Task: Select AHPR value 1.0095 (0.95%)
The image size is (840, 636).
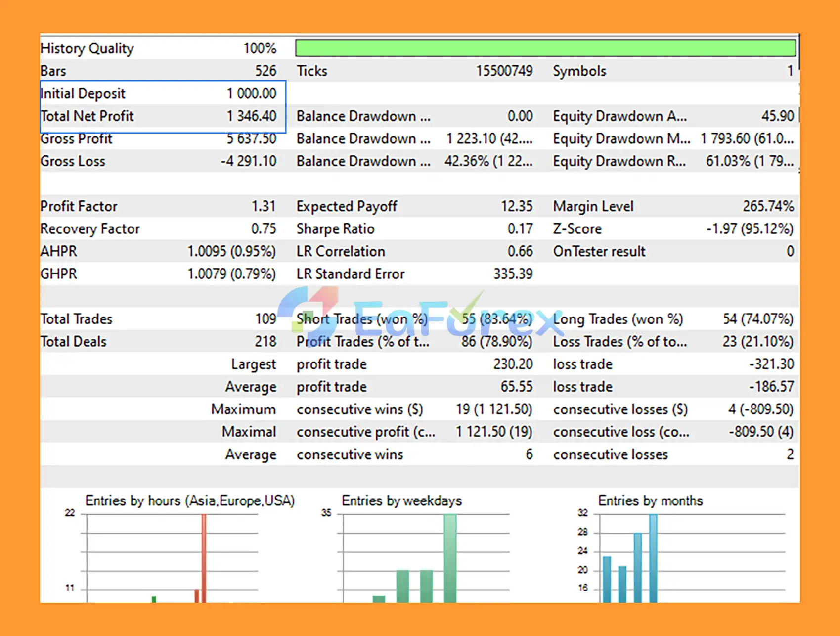Action: click(231, 251)
